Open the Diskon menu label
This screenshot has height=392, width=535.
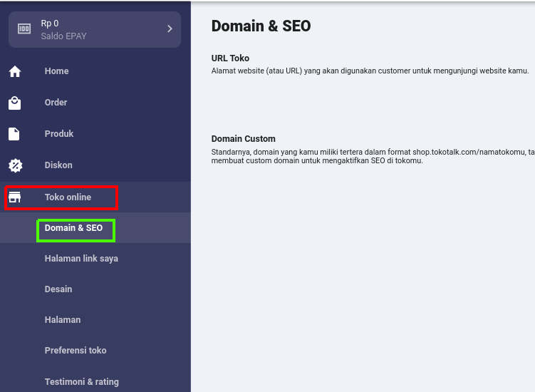58,165
